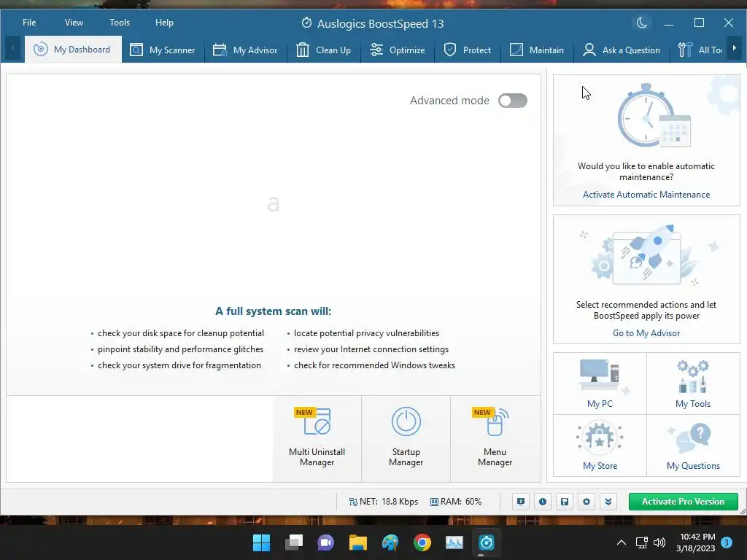Open the chat camera app from taskbar
This screenshot has height=560, width=747.
click(x=326, y=542)
